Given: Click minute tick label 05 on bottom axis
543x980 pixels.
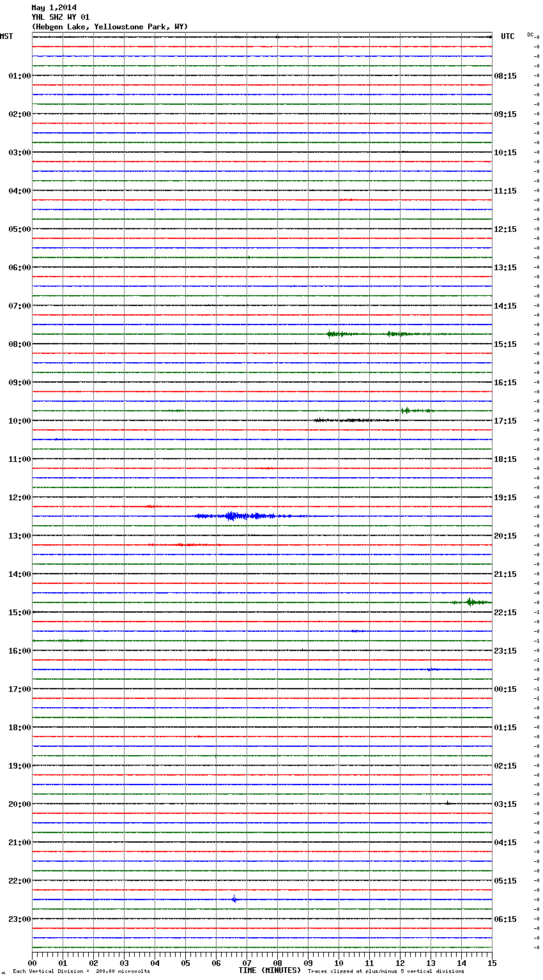Looking at the screenshot, I should pyautogui.click(x=185, y=963).
